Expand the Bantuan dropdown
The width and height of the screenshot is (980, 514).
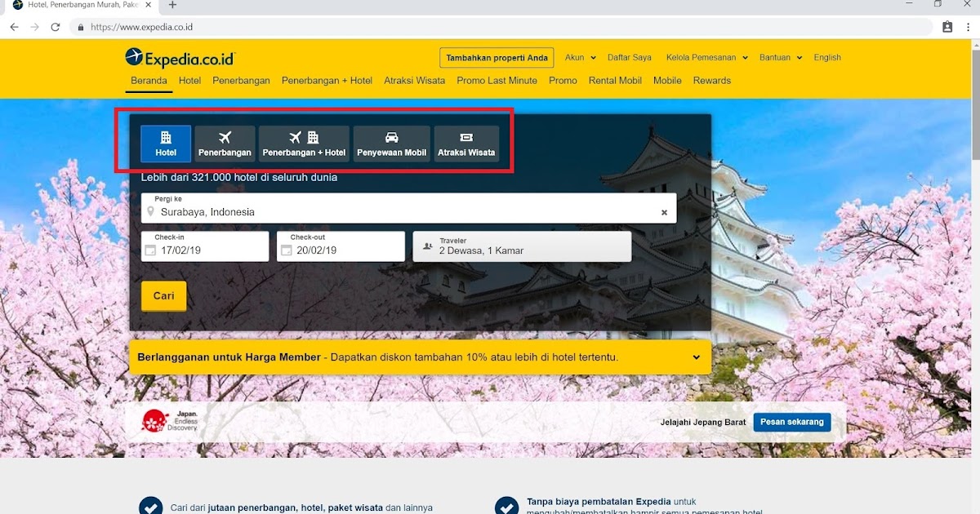tap(781, 58)
